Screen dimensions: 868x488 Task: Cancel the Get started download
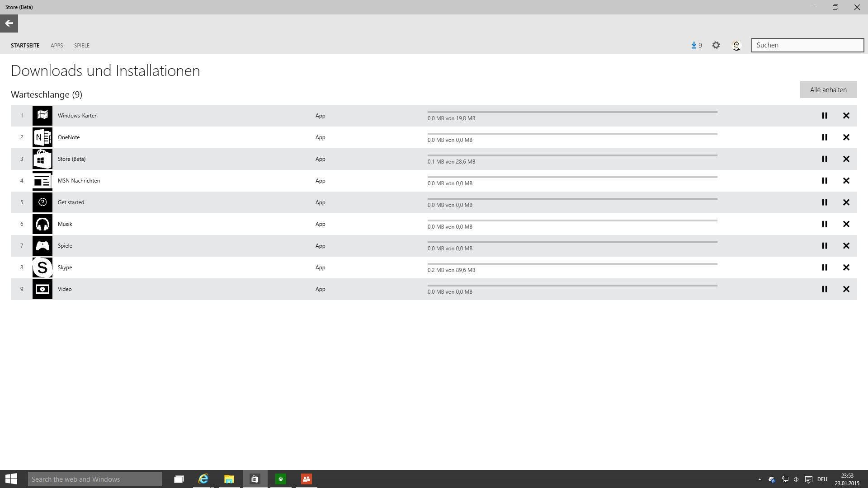click(846, 202)
